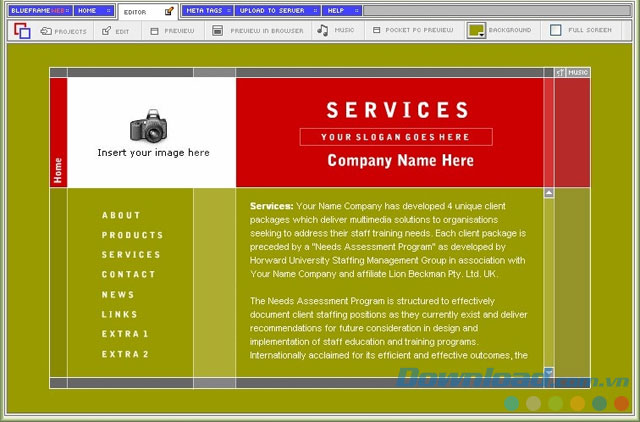Click the SERVICES page heading
The image size is (640, 422).
398,110
